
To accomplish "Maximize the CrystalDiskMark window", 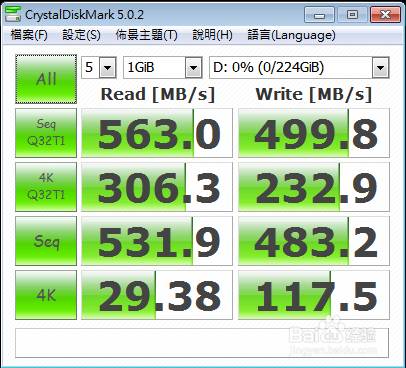I will tap(352, 15).
